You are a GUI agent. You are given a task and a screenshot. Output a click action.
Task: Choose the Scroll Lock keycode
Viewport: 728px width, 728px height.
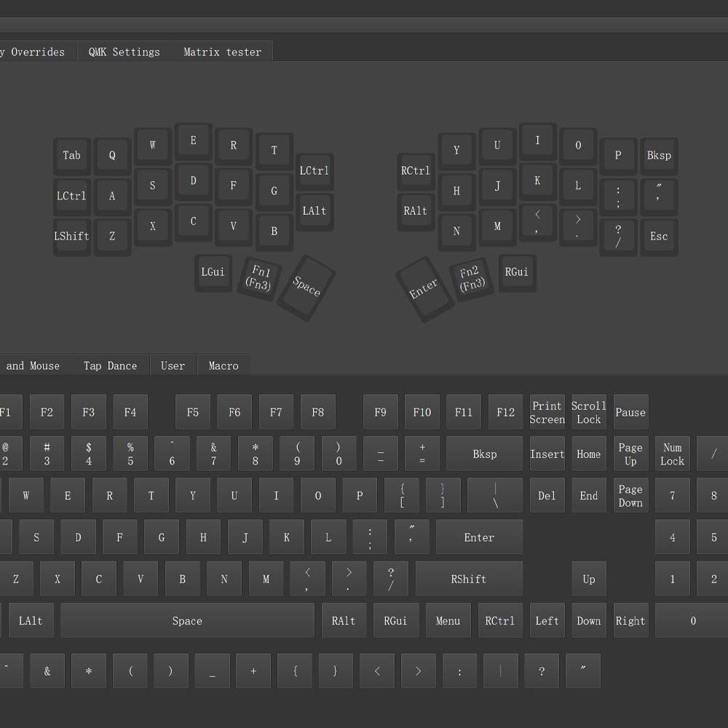point(588,412)
